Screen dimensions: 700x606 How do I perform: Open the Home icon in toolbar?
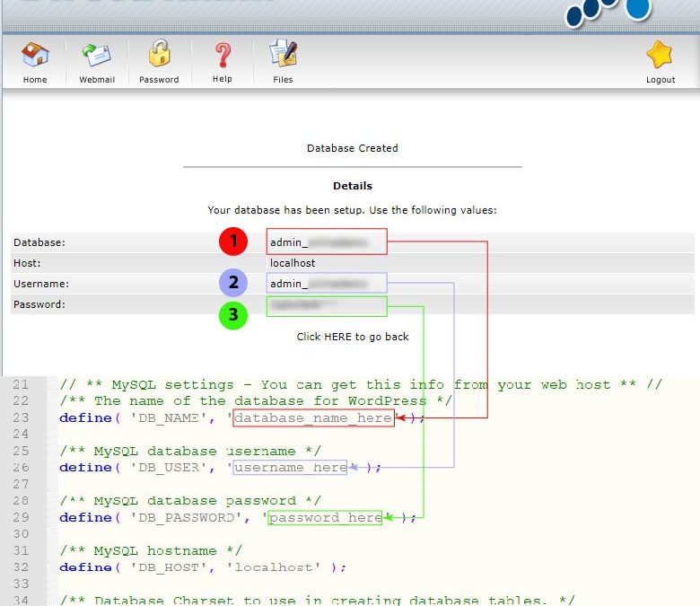35,55
